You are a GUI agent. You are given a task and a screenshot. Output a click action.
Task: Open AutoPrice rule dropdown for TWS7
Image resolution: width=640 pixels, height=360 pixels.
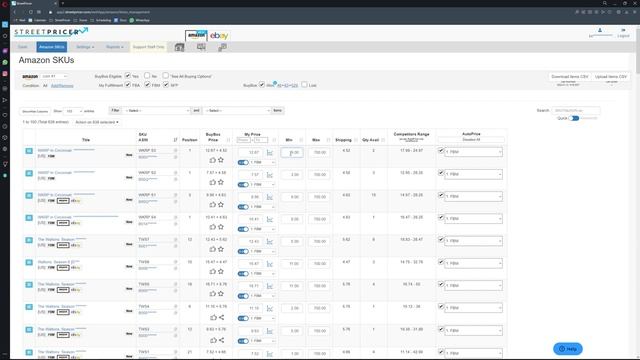pyautogui.click(x=473, y=241)
